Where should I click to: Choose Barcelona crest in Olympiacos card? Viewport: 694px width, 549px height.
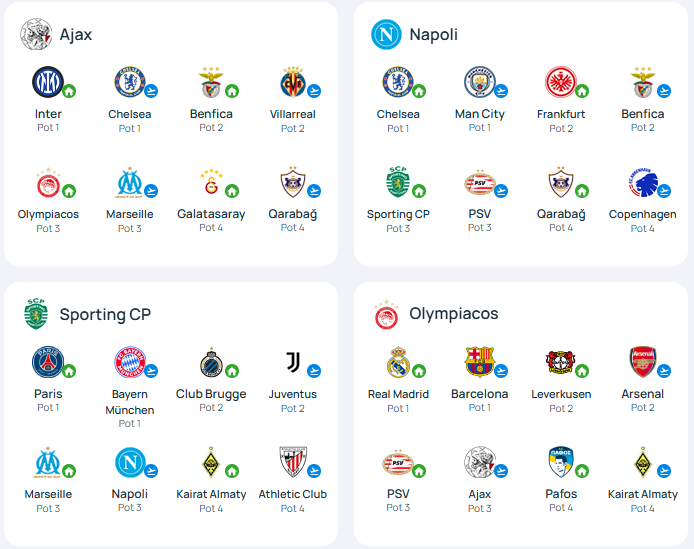tap(479, 362)
